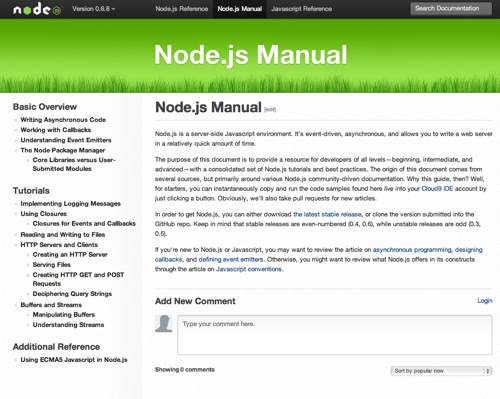Viewport: 500px width, 399px height.
Task: Open Understanding Streams tutorial
Action: coord(68,325)
